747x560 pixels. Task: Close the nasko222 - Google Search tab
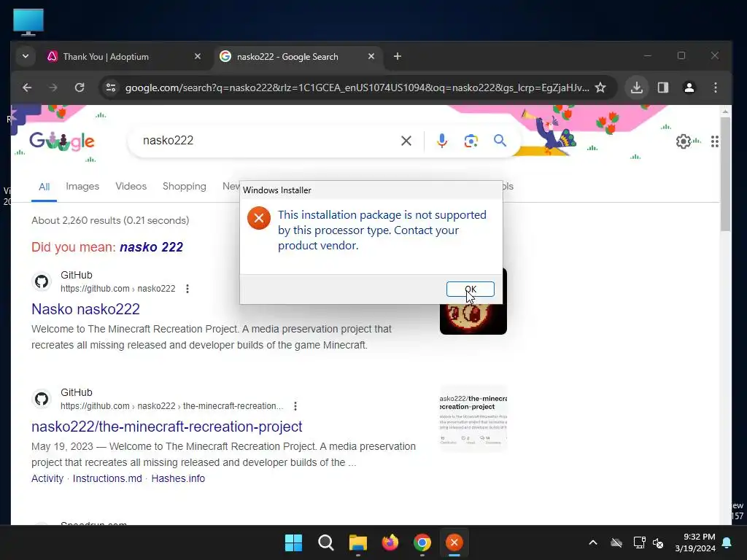click(371, 56)
